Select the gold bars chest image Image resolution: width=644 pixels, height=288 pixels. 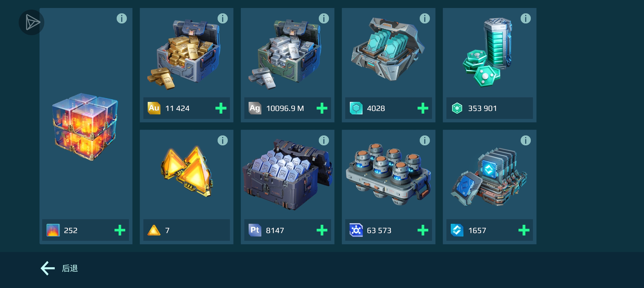click(184, 54)
